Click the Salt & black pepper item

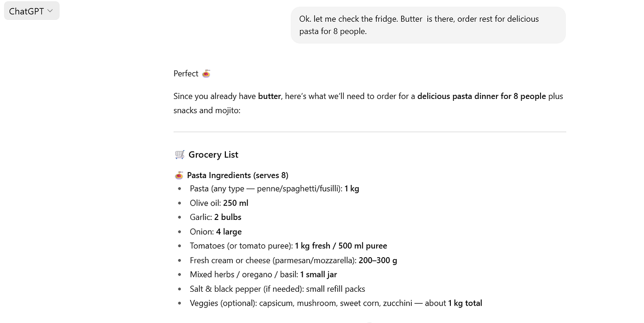[x=277, y=289]
